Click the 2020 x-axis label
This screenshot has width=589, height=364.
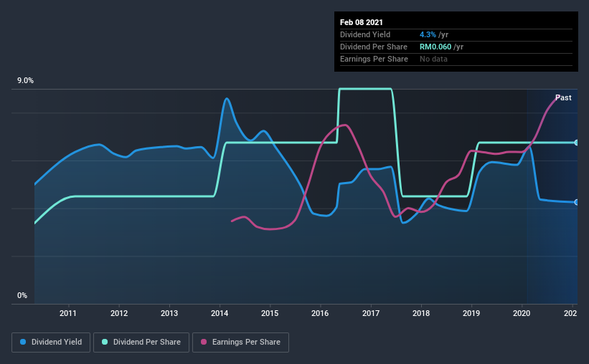coord(522,313)
